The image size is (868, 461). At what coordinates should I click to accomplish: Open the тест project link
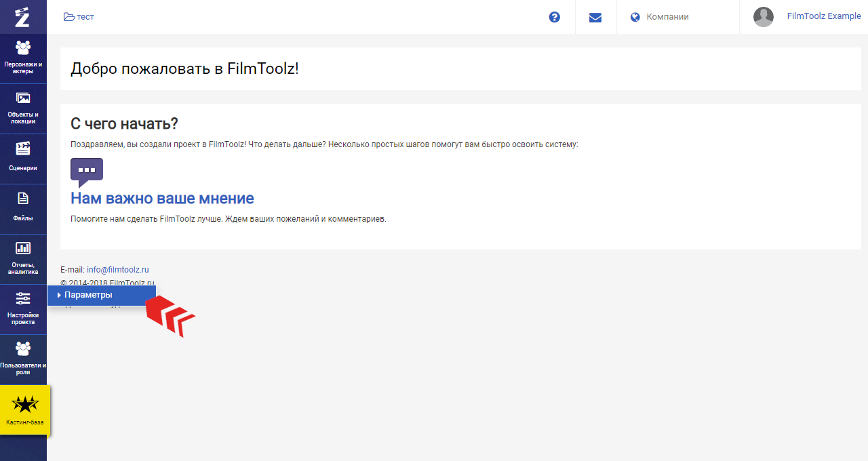click(x=79, y=17)
